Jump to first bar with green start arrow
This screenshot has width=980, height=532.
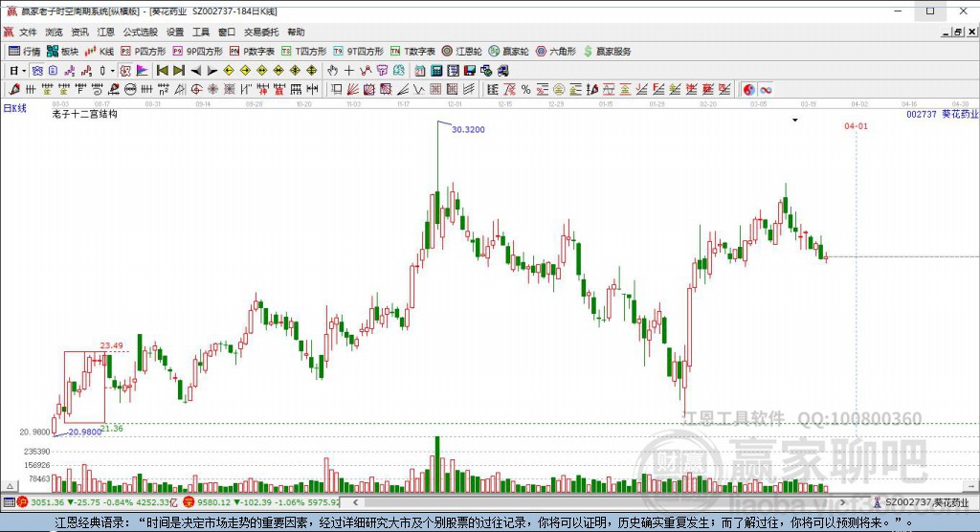tap(163, 71)
